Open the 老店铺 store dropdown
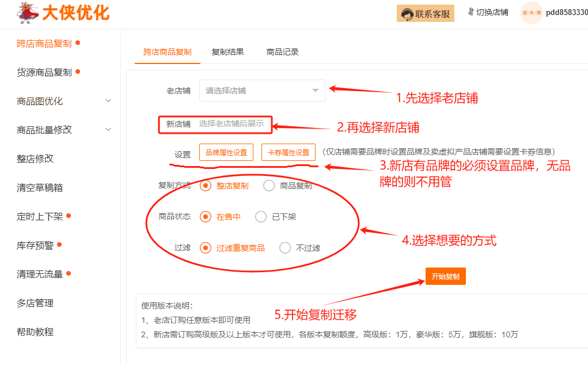Viewport: 588px width, 365px height. (x=262, y=91)
